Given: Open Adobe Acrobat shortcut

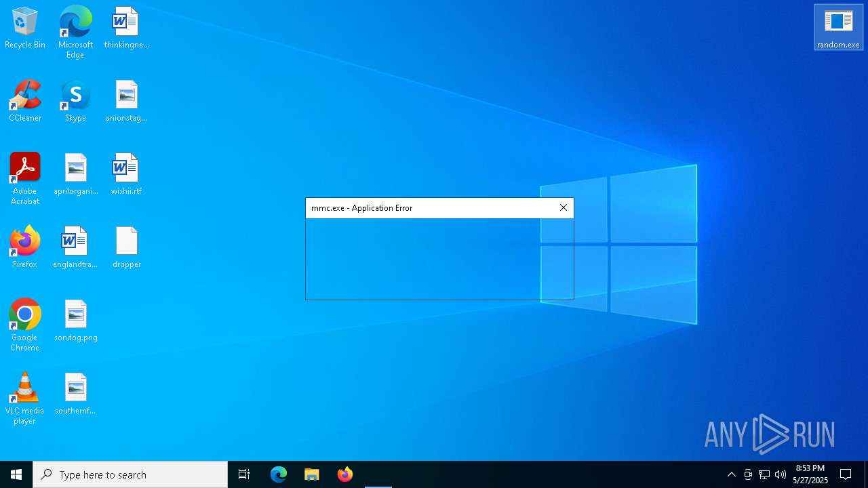Looking at the screenshot, I should coord(25,179).
